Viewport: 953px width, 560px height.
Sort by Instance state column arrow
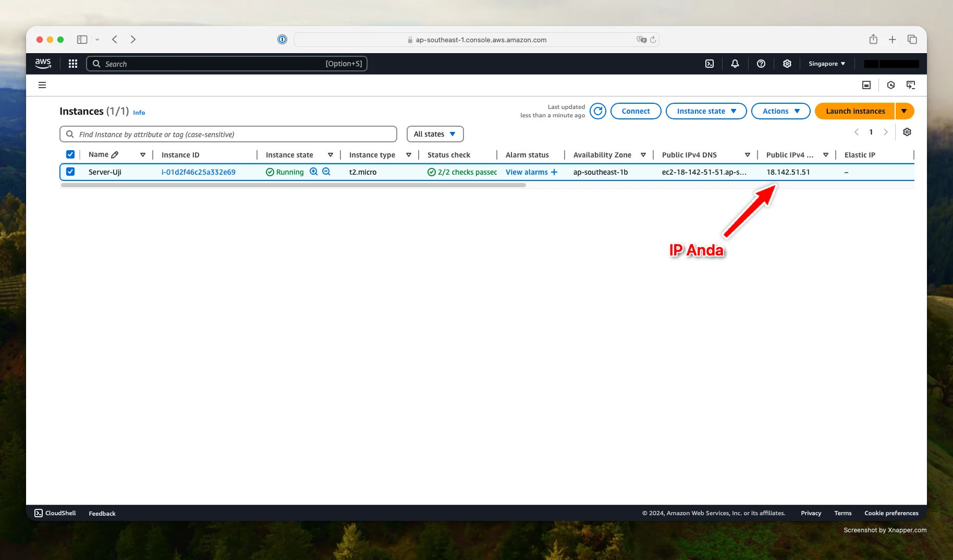coord(331,155)
